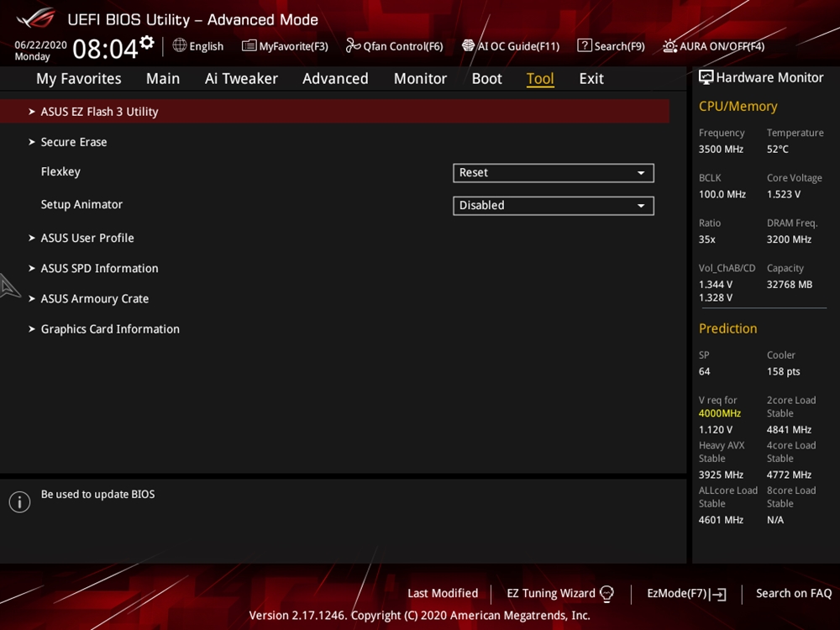The height and width of the screenshot is (630, 840).
Task: Open the Exit tab
Action: (591, 79)
